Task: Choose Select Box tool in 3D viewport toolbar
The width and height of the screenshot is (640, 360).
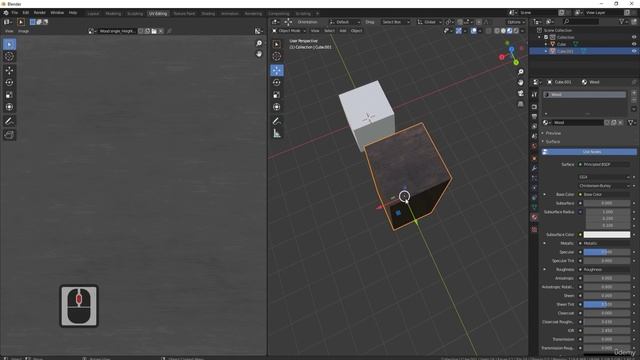Action: (x=277, y=44)
